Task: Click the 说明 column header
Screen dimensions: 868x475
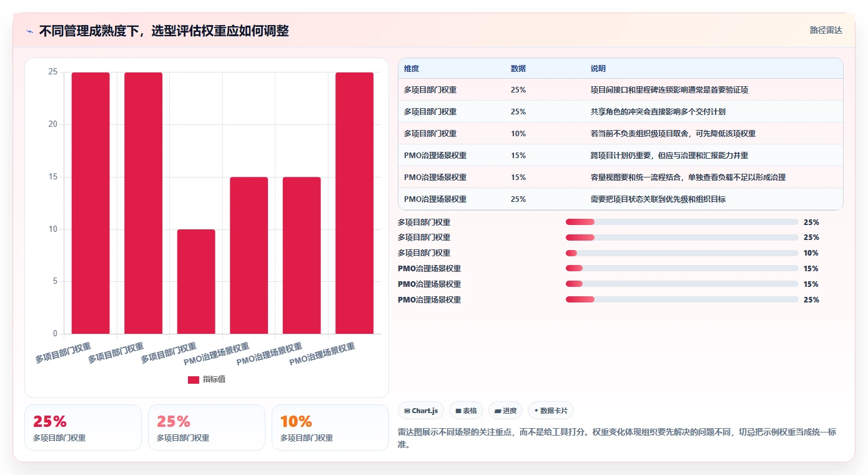Action: [x=598, y=69]
